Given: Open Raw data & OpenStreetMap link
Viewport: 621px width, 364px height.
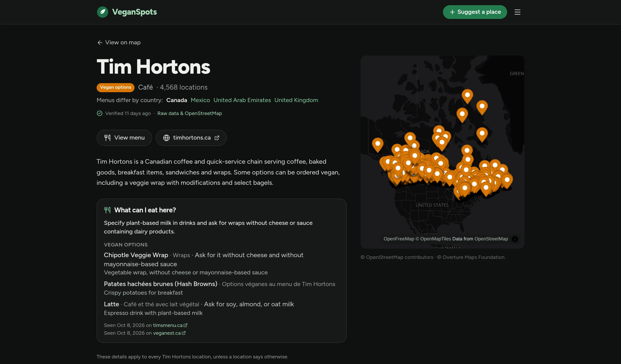Looking at the screenshot, I should pyautogui.click(x=190, y=113).
